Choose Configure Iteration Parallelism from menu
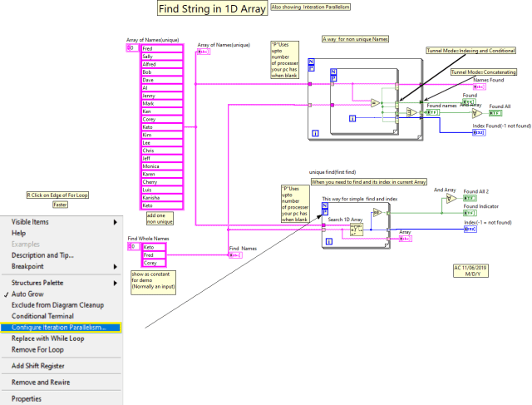 [60, 328]
